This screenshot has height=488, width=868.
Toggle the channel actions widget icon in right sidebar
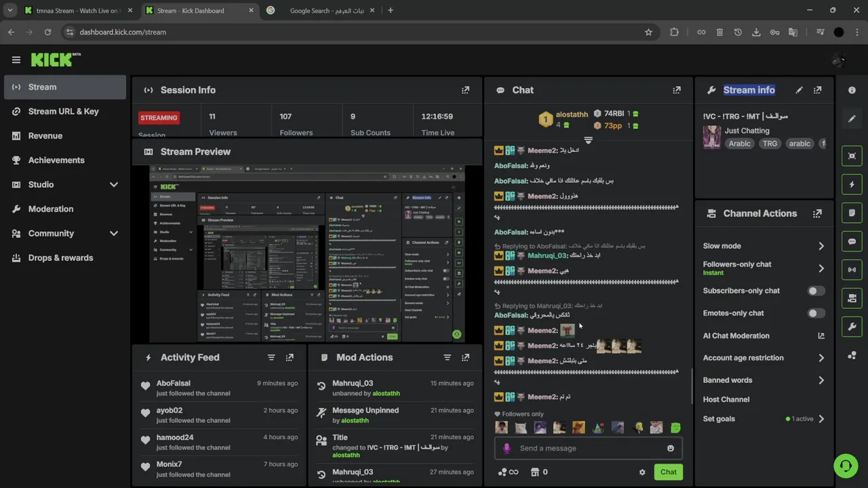click(x=852, y=298)
